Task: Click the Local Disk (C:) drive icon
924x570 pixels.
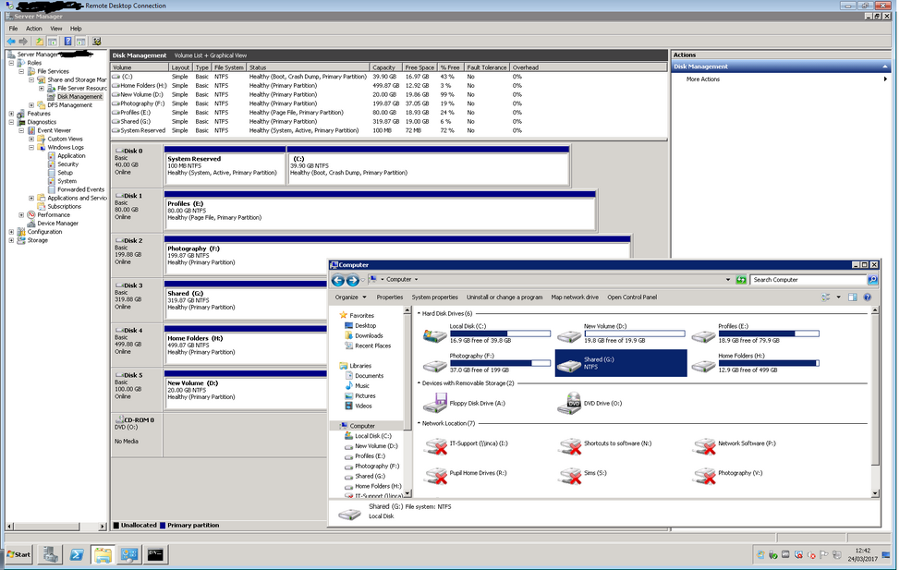Action: tap(435, 336)
